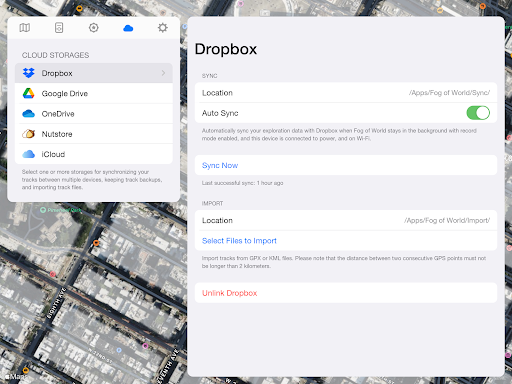Viewport: 512px width, 384px height.
Task: Click the iCloud cloud icon
Action: click(x=29, y=154)
